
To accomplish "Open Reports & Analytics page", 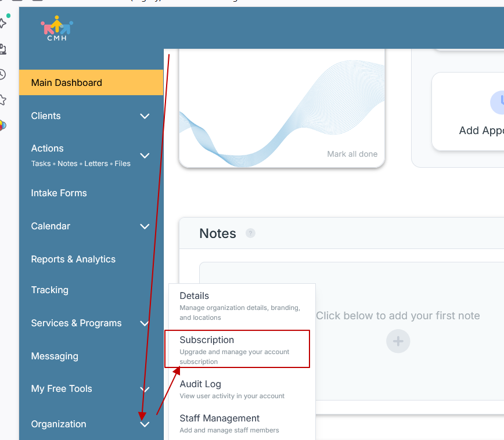I will [x=73, y=259].
